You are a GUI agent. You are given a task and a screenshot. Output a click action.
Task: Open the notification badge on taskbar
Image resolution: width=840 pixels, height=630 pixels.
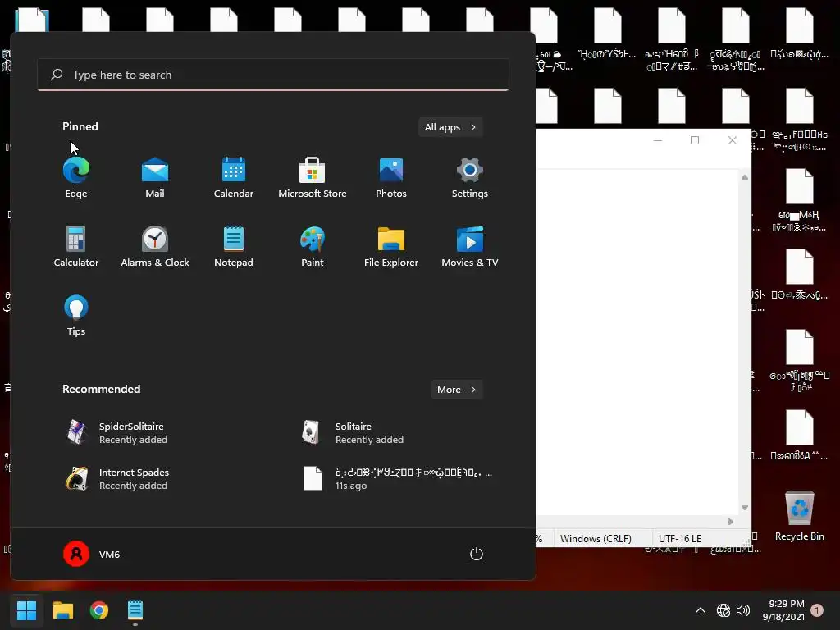[x=817, y=610]
